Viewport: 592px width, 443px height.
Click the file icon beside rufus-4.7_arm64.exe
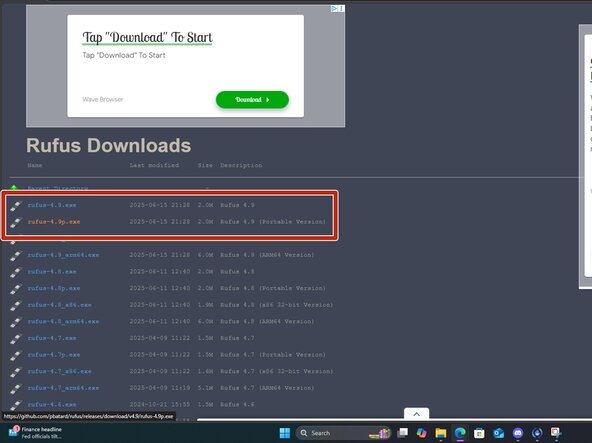[15, 388]
